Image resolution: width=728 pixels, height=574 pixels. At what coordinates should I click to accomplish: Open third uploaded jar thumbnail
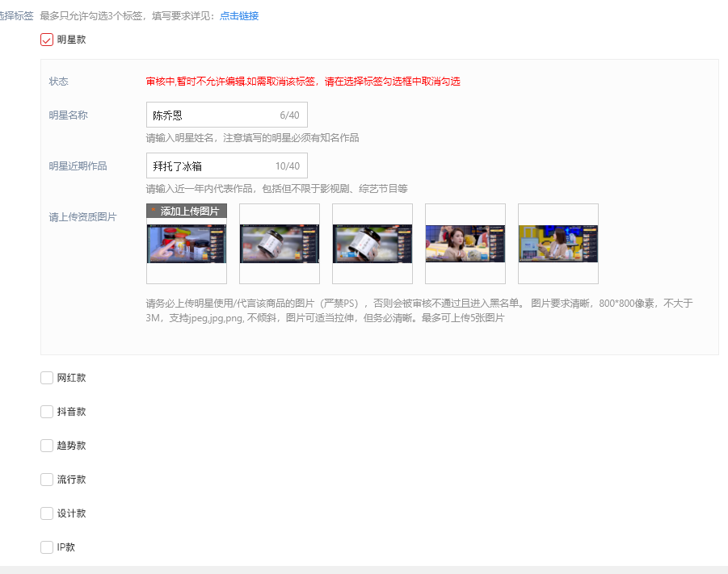tap(372, 244)
